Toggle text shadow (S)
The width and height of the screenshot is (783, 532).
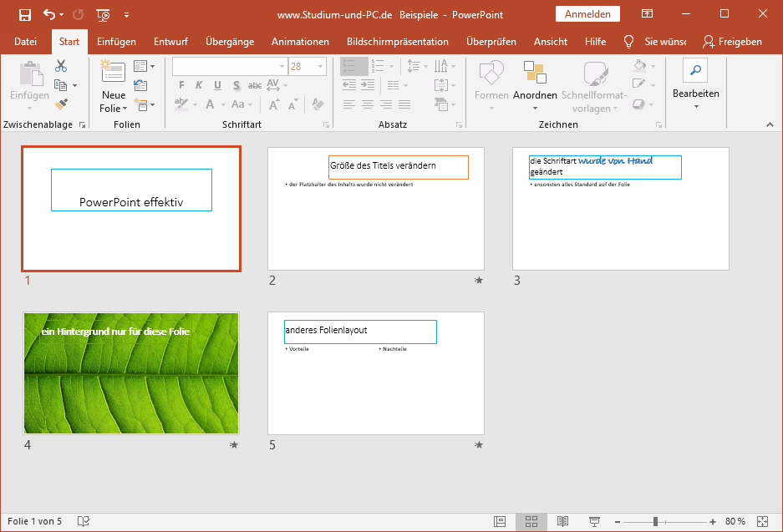click(236, 85)
